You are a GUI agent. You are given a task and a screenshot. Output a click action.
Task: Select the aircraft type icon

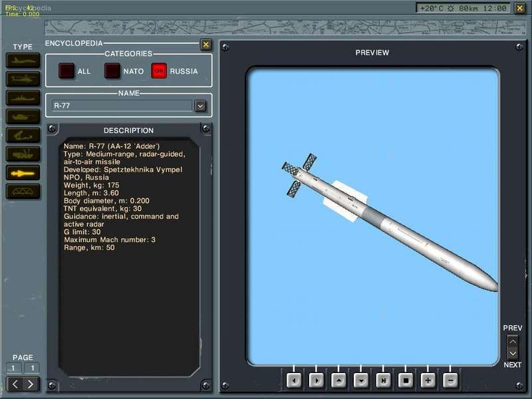pyautogui.click(x=22, y=61)
